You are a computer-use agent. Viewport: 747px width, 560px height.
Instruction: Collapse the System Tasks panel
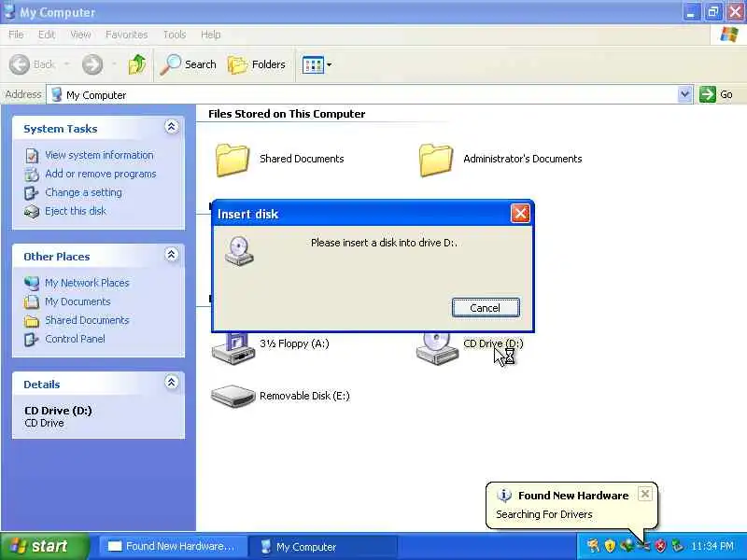click(x=172, y=127)
